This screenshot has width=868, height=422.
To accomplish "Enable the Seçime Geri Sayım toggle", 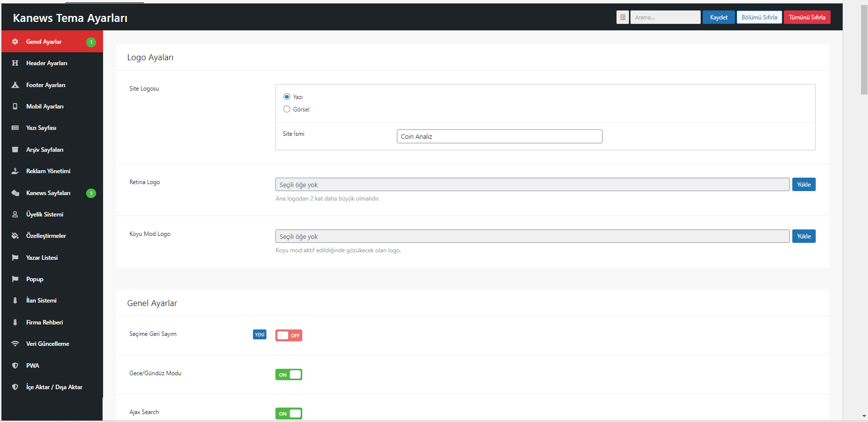I will click(x=289, y=335).
